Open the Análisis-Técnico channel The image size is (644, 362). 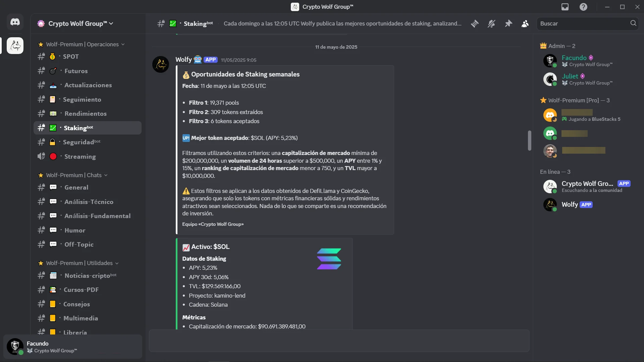(x=88, y=202)
